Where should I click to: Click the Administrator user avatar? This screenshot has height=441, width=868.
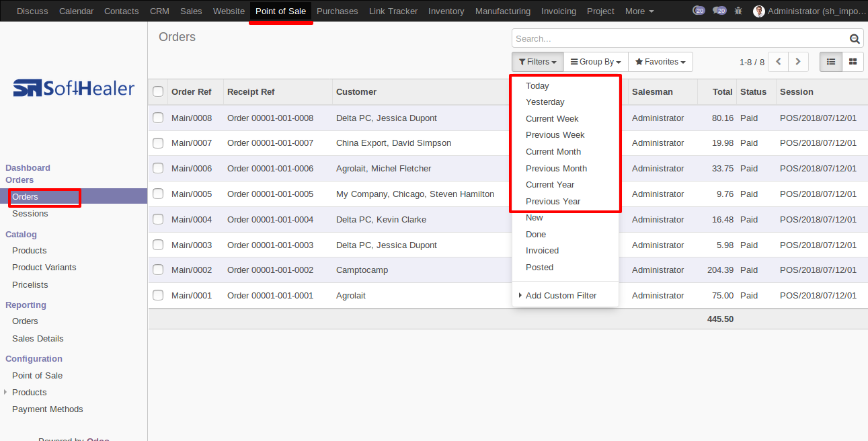pos(759,11)
